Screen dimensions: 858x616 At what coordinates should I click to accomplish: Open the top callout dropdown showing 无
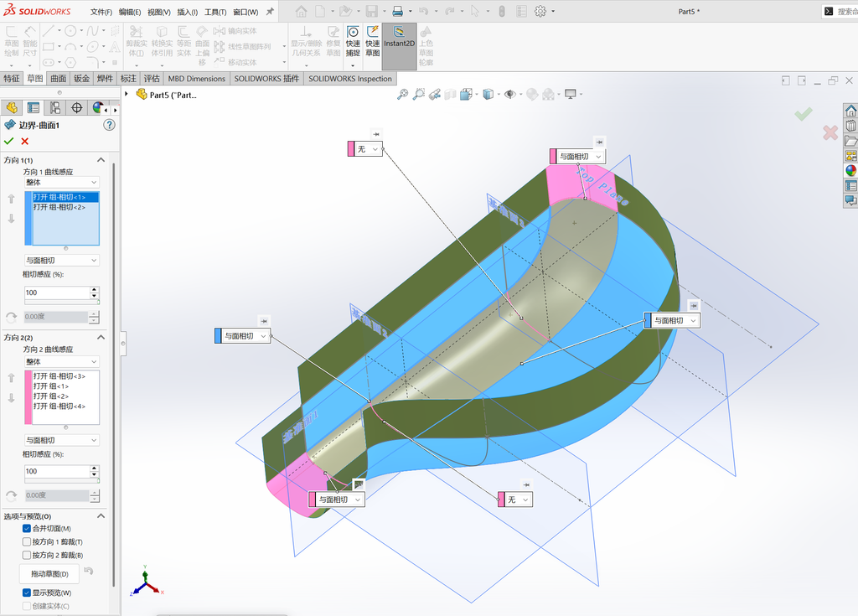[375, 149]
